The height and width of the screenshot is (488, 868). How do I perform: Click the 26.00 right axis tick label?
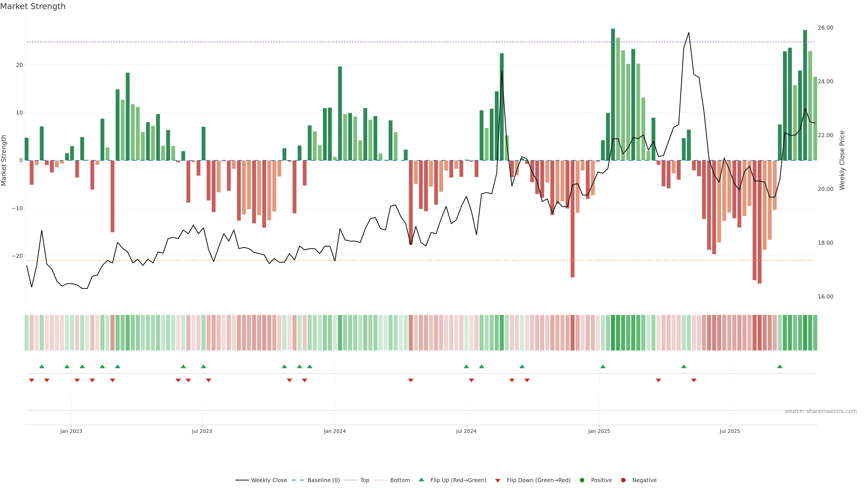click(825, 28)
